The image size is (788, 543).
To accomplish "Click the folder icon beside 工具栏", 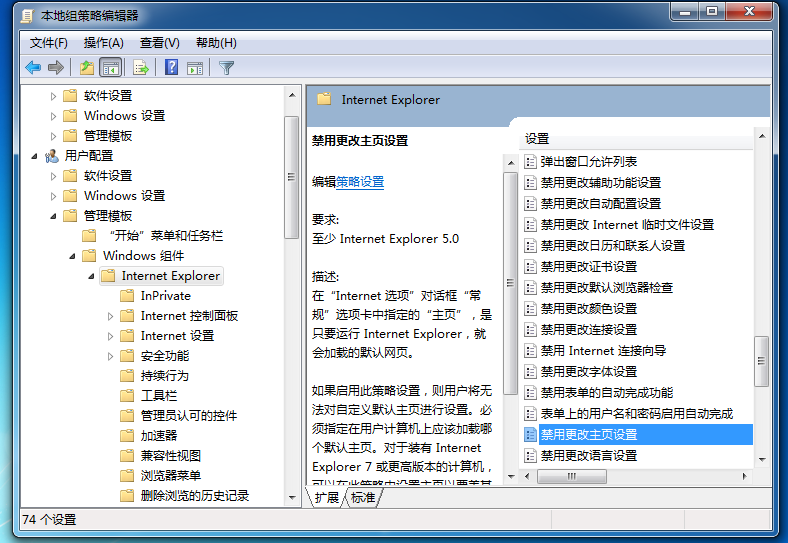I will click(127, 396).
